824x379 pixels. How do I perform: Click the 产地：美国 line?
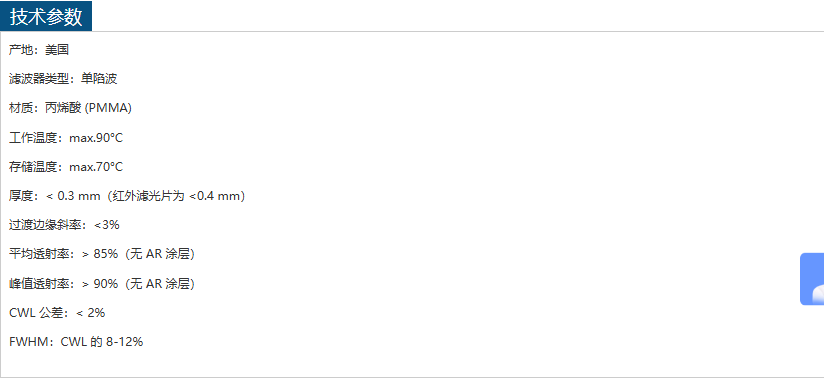click(39, 50)
